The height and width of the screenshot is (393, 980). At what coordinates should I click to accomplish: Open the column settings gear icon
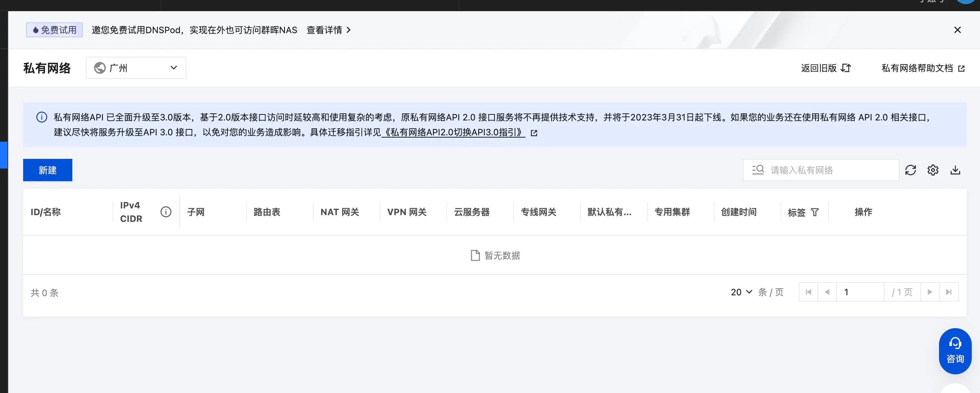932,170
